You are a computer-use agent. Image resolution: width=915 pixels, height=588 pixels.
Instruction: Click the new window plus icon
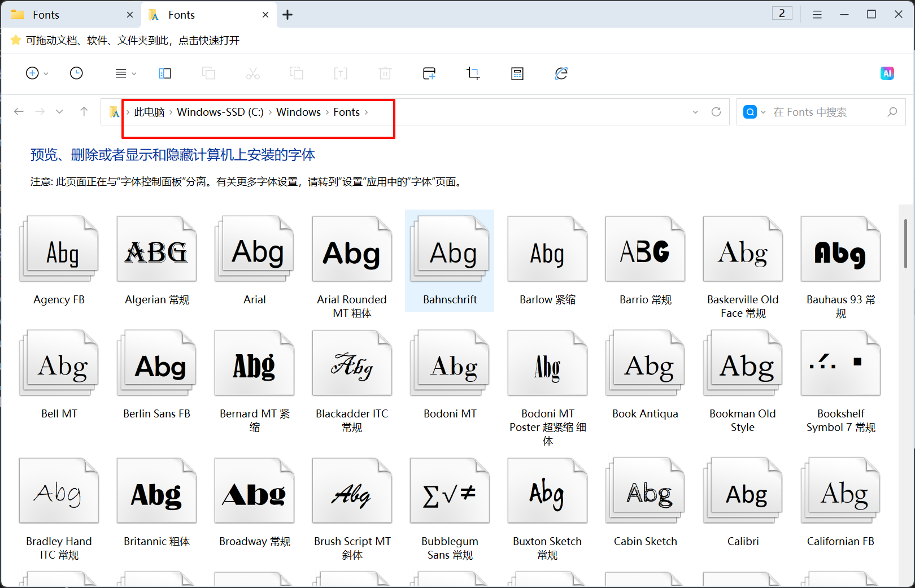tap(429, 73)
